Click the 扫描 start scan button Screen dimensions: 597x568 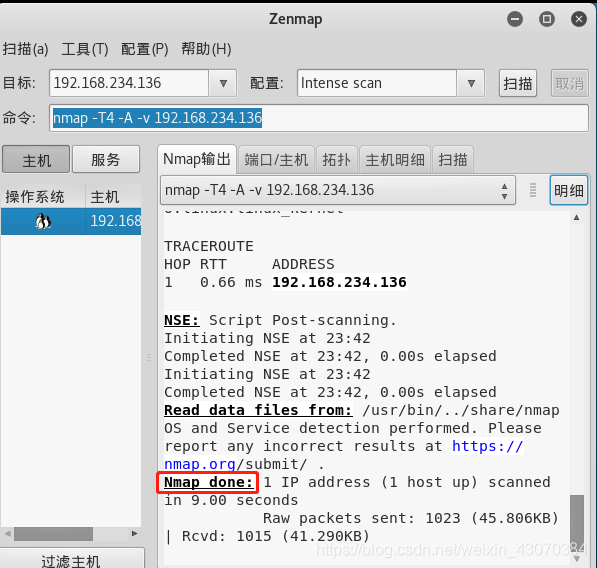pyautogui.click(x=518, y=83)
